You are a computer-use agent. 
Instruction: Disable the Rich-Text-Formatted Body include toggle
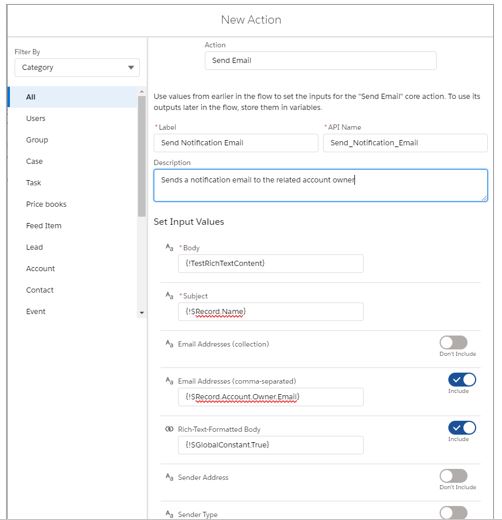462,428
